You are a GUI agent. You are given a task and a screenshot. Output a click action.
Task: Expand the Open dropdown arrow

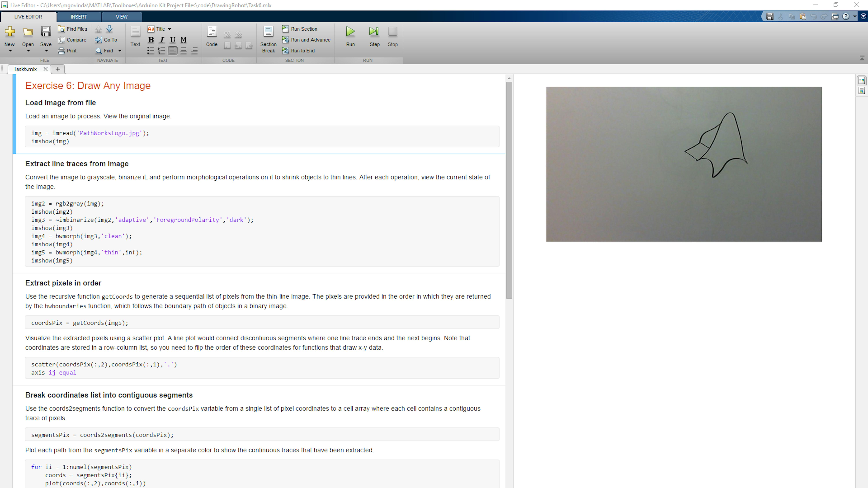28,51
